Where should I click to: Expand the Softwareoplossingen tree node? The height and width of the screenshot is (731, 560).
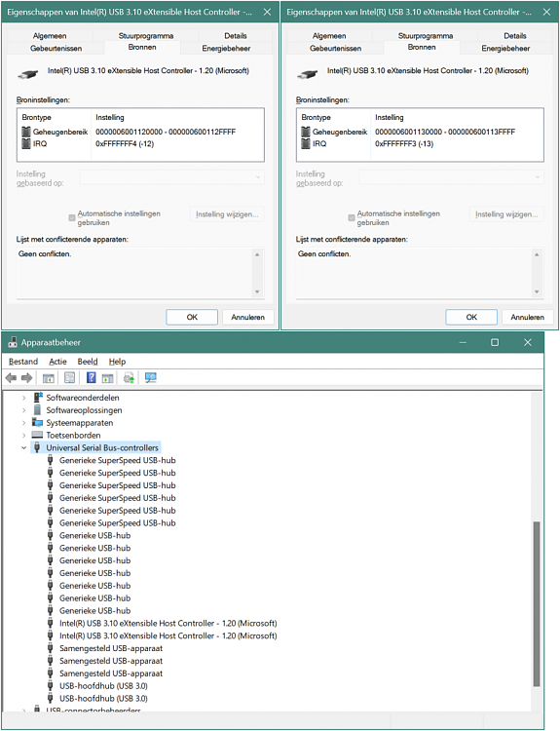pyautogui.click(x=23, y=410)
